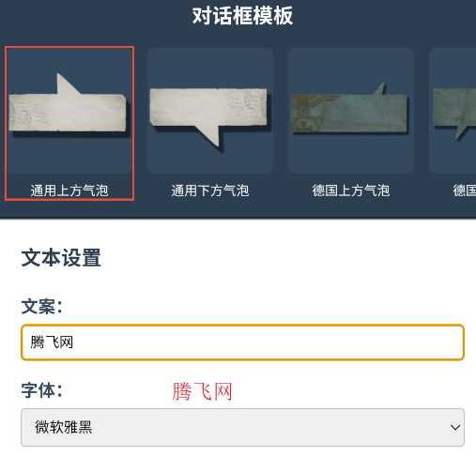Click the 文本设置 section heading
476x456 pixels.
[61, 258]
